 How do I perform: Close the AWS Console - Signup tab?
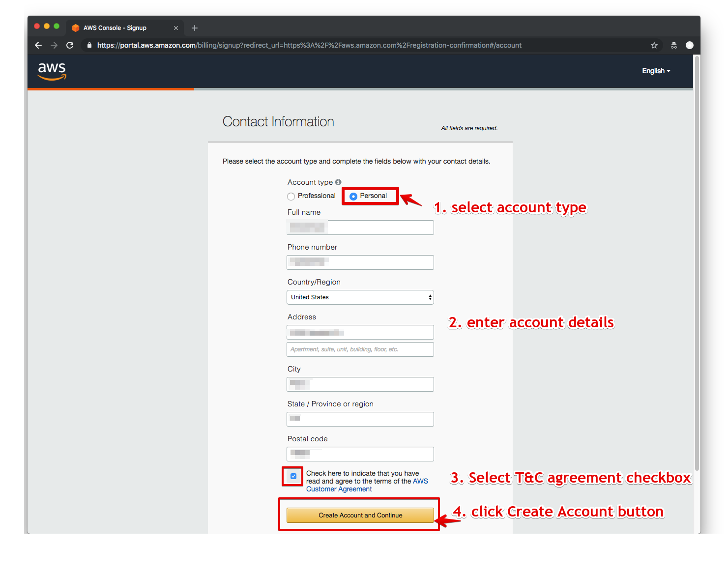pos(175,28)
